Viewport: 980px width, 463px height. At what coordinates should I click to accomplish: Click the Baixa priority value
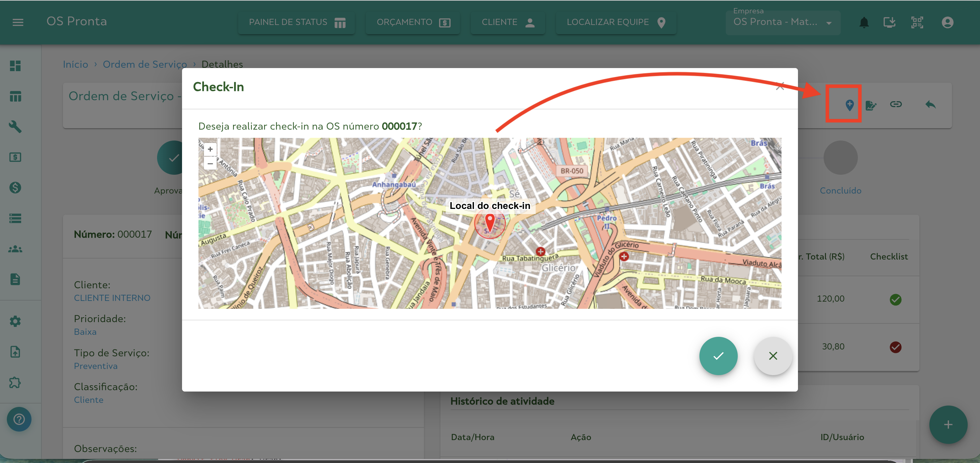(85, 332)
